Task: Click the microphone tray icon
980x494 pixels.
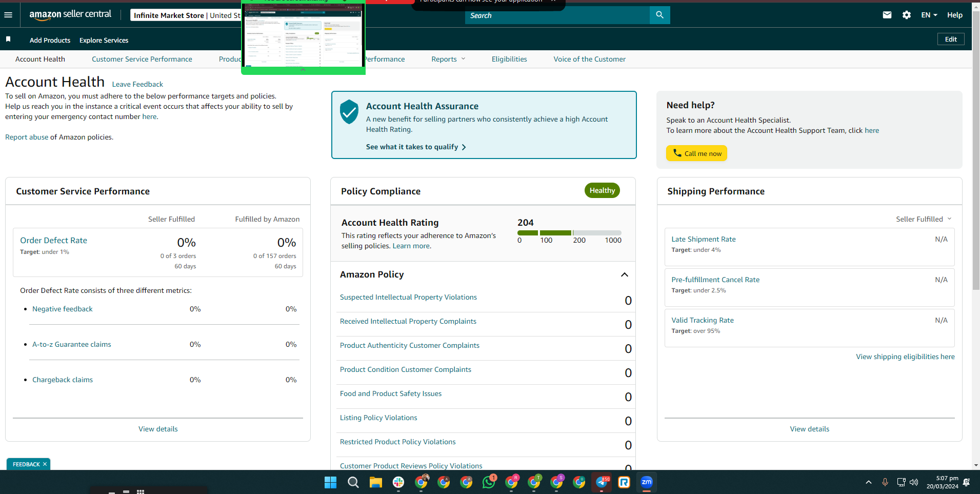Action: click(885, 482)
